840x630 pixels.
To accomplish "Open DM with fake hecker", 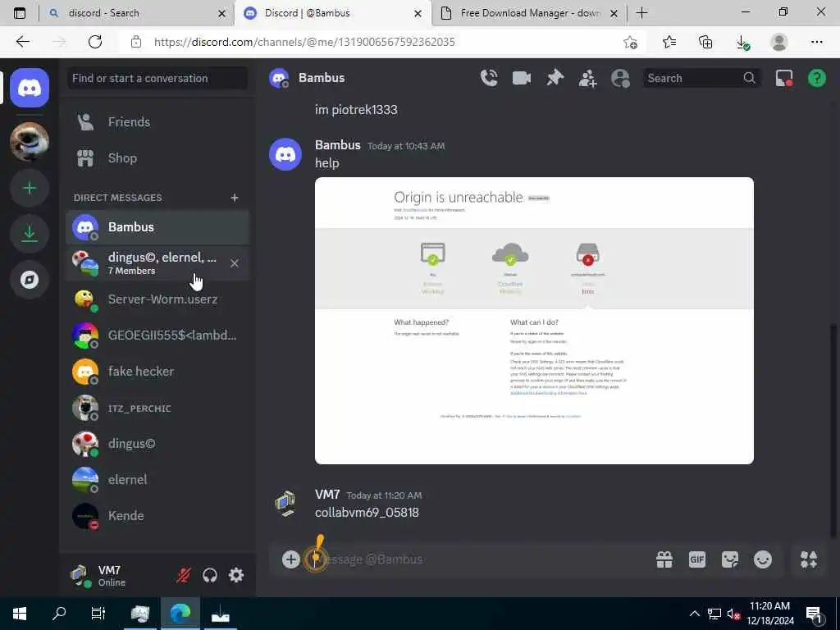I will click(x=157, y=372).
